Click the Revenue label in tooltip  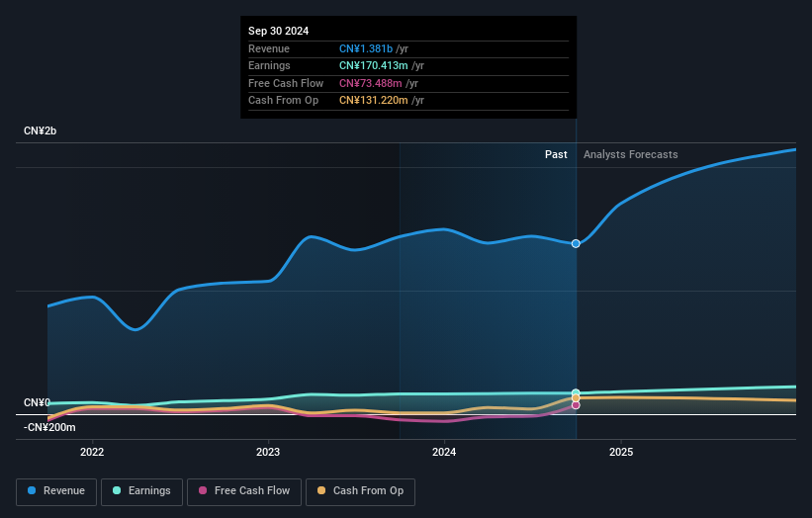(269, 48)
